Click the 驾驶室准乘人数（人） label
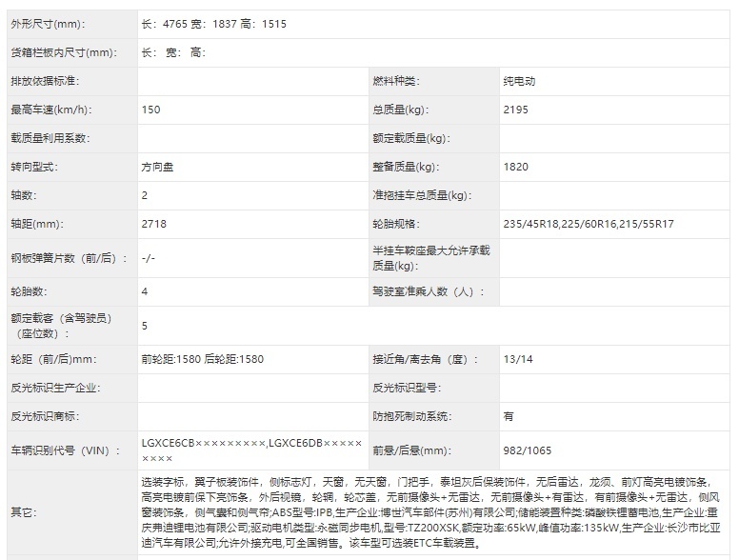The height and width of the screenshot is (560, 739). (x=428, y=291)
